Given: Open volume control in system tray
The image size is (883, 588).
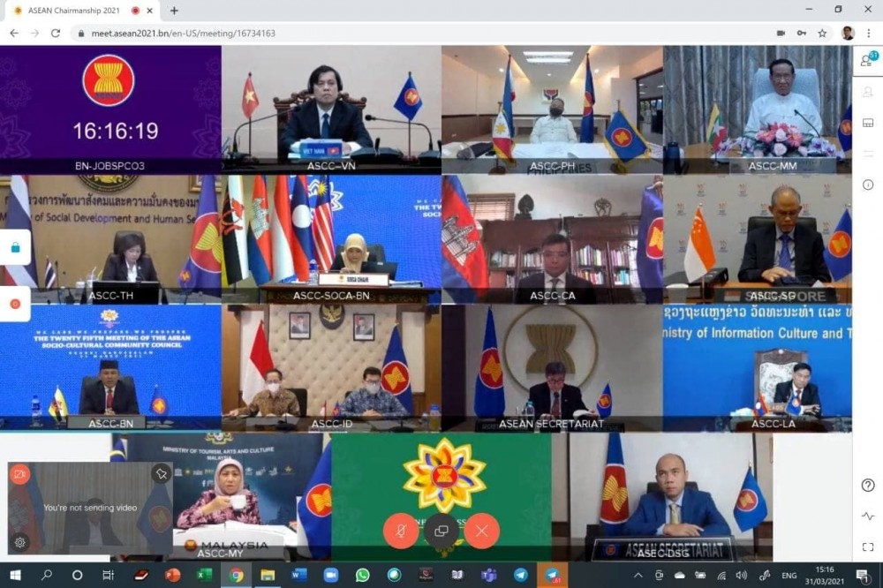Looking at the screenshot, I should [741, 575].
